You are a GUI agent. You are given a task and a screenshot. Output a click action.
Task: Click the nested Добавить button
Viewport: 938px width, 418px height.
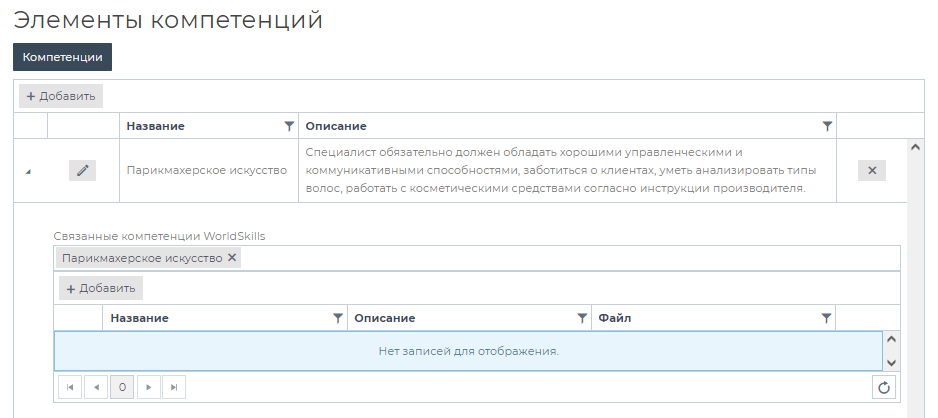[100, 288]
